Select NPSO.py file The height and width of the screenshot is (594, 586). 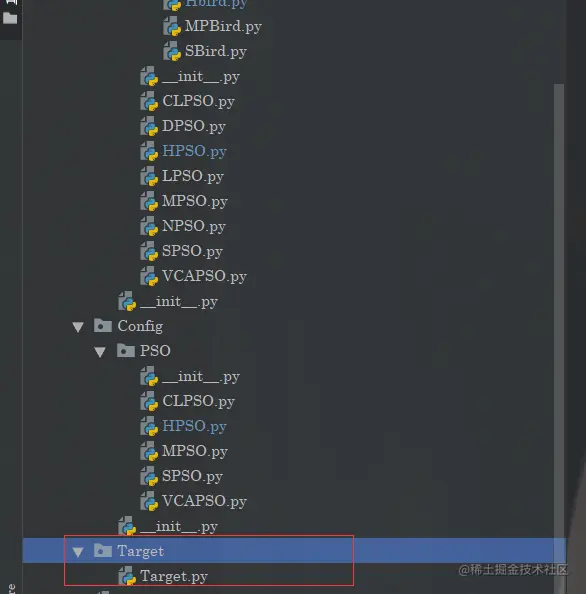[x=194, y=227]
